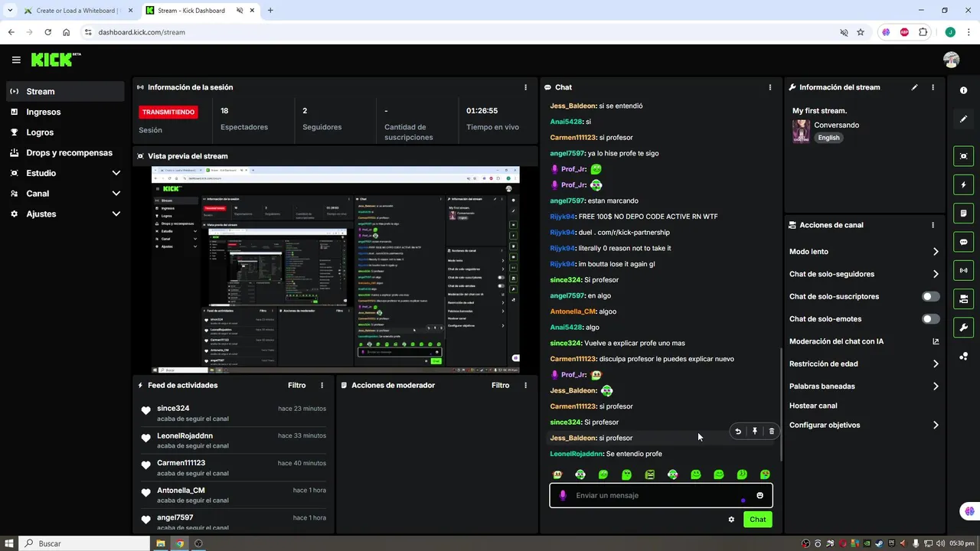Pin the Jess_Baldeon chat message

(x=755, y=431)
